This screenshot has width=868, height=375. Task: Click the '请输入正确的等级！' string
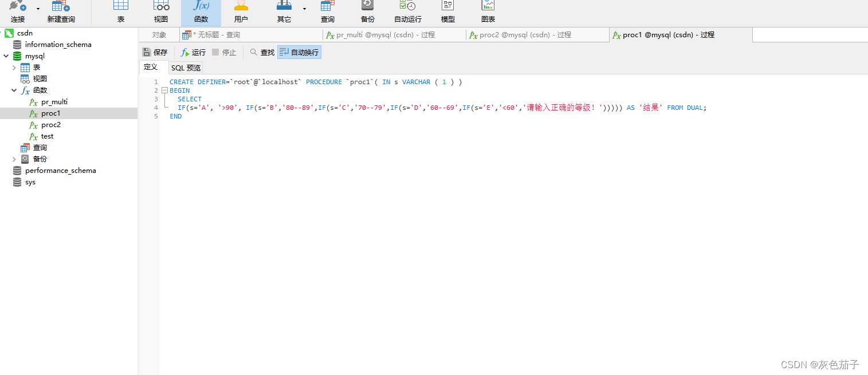coord(563,108)
